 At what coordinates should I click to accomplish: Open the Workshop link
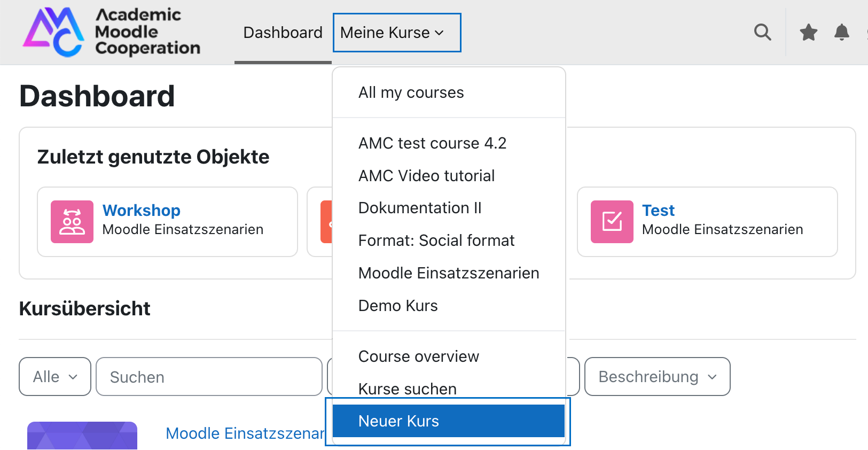point(142,211)
